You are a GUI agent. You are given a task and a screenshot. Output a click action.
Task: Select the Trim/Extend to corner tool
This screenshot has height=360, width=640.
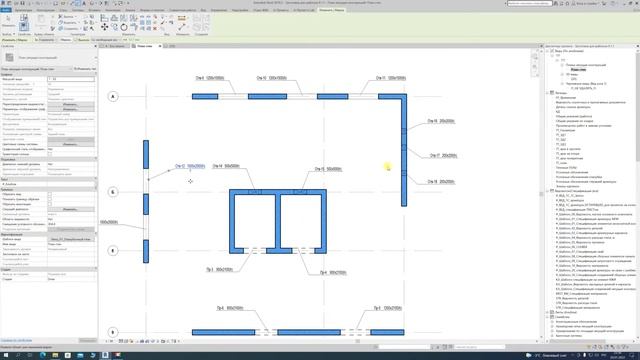click(x=133, y=27)
